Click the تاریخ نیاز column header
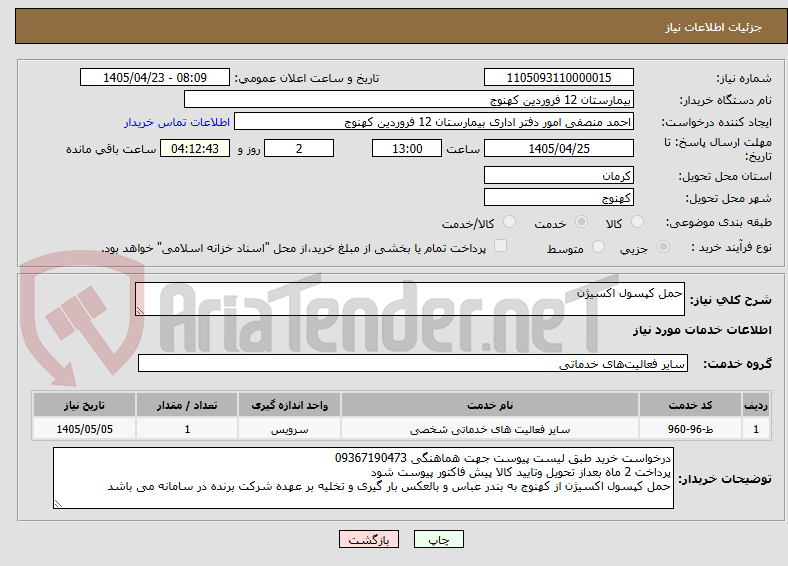 (x=84, y=405)
